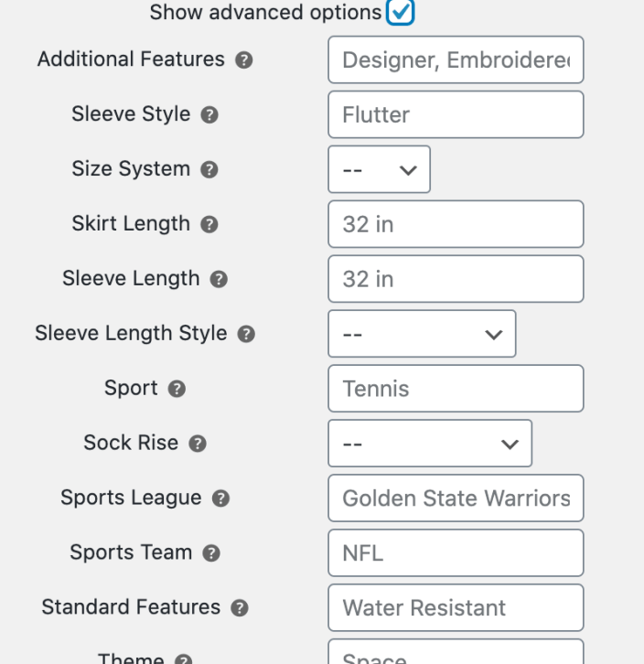Screen dimensions: 644x664
Task: Click the Size System help icon
Action: (x=209, y=170)
